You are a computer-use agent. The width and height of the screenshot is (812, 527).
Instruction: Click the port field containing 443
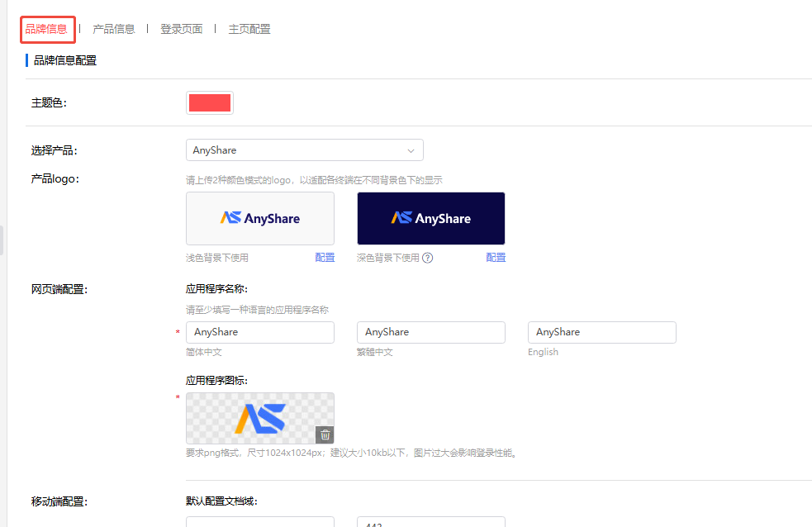coord(430,523)
